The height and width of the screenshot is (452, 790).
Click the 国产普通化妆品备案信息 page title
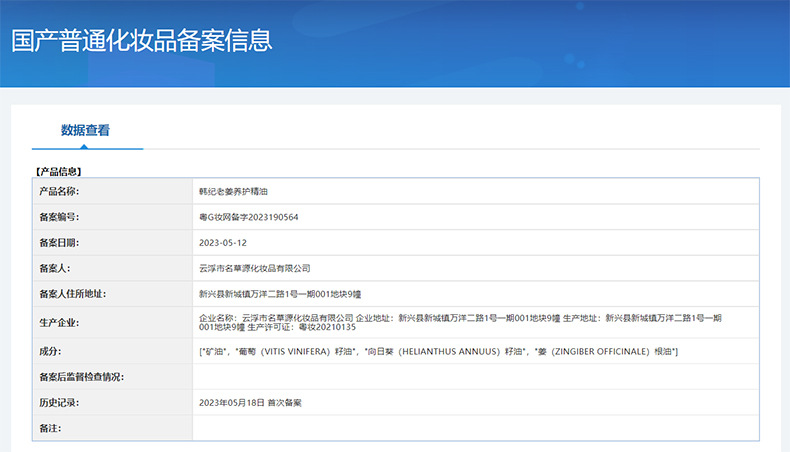pyautogui.click(x=142, y=40)
